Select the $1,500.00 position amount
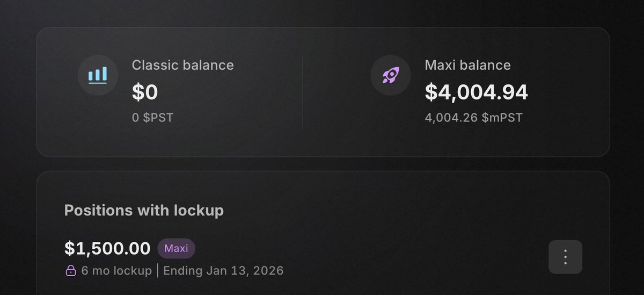Viewport: 644px width, 295px height. [x=107, y=249]
